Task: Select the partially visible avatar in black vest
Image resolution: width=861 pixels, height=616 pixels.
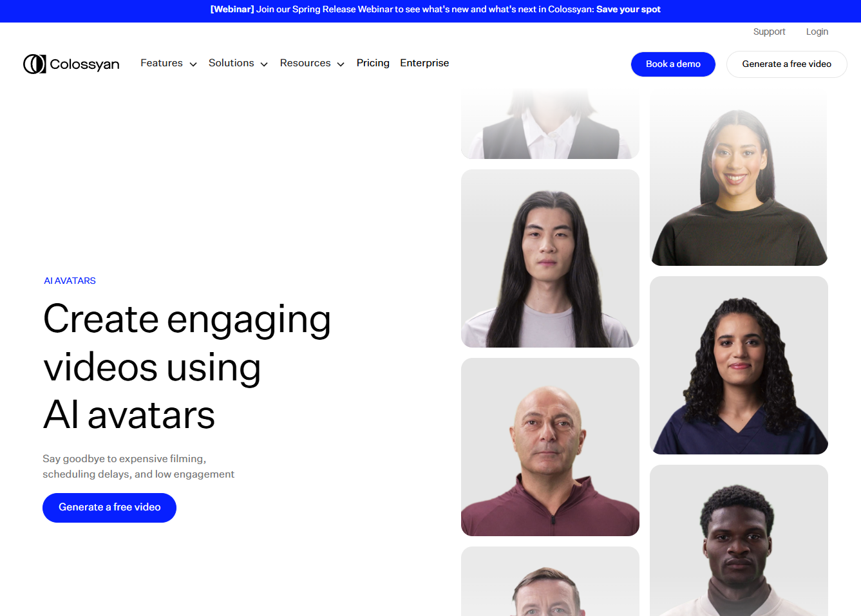Action: coord(550,124)
